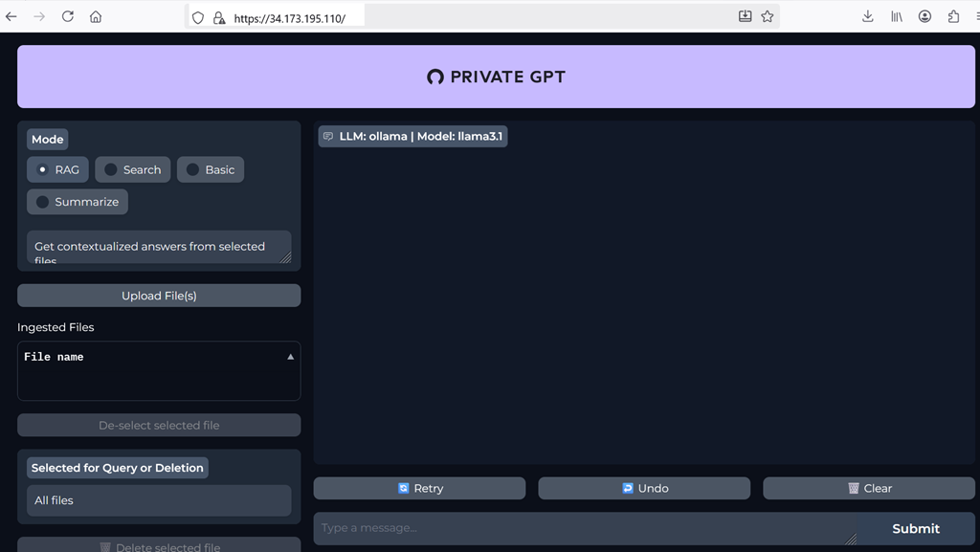Click the browser reload page icon
Viewport: 980px width, 552px height.
68,16
